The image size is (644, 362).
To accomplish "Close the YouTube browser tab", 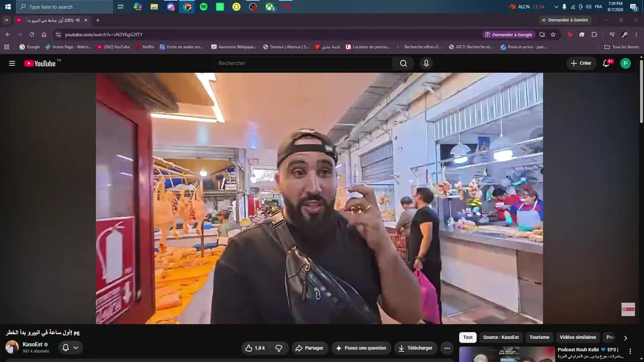I will pyautogui.click(x=86, y=20).
